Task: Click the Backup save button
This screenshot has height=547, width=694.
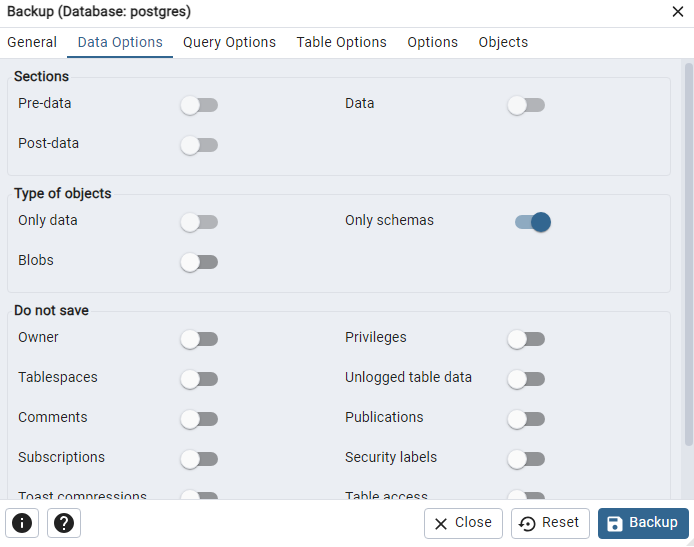Action: 643,523
